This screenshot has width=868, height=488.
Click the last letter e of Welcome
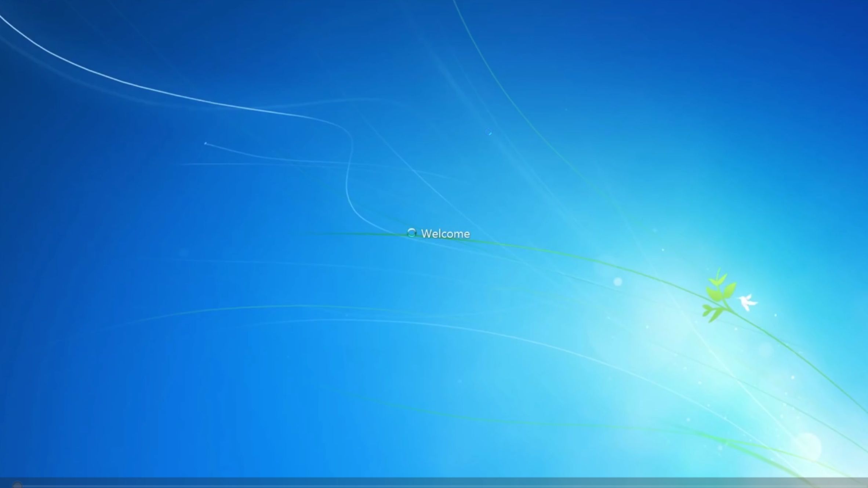(466, 235)
